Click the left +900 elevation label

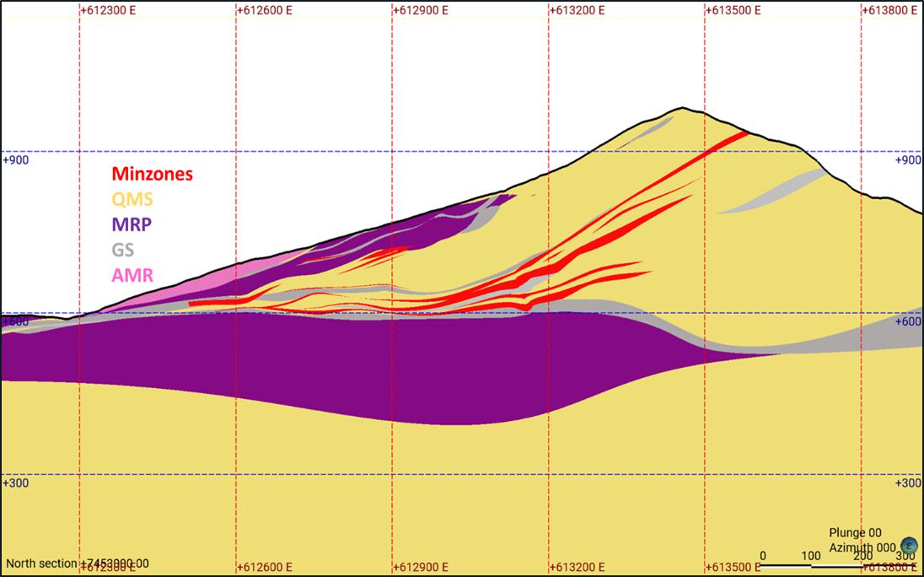(x=16, y=160)
